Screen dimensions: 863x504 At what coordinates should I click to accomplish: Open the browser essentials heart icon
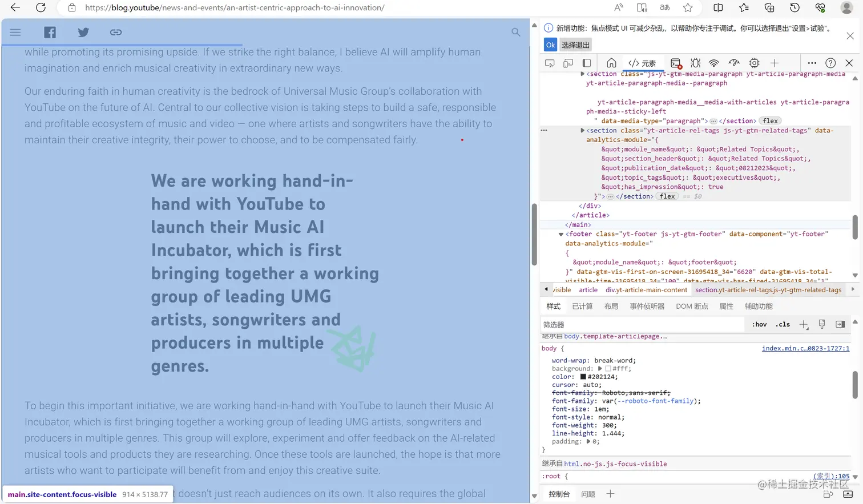(820, 7)
